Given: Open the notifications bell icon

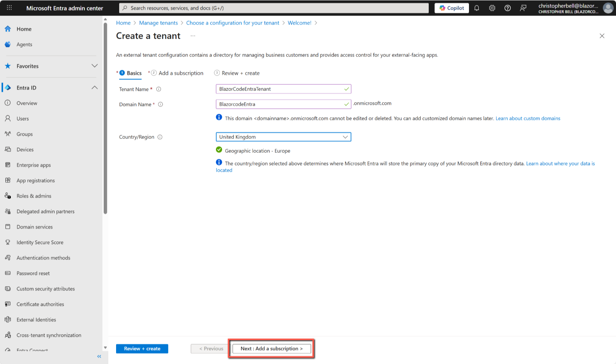Looking at the screenshot, I should (477, 8).
